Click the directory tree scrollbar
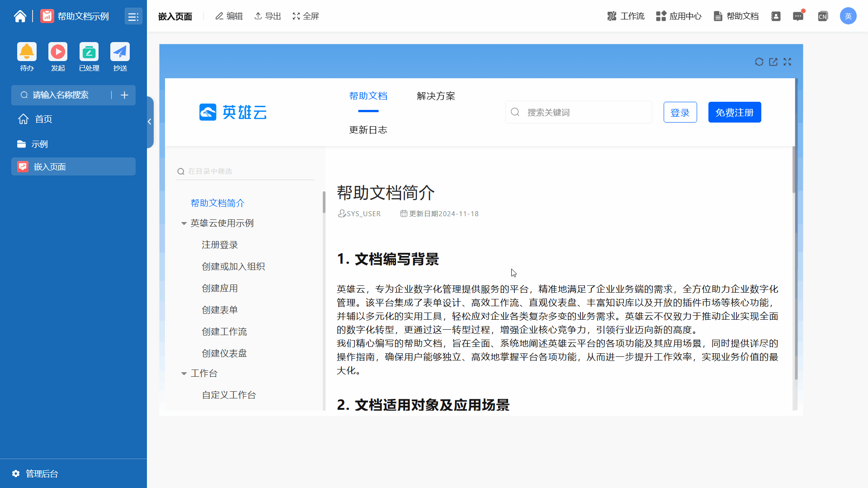Viewport: 868px width, 488px height. 324,202
